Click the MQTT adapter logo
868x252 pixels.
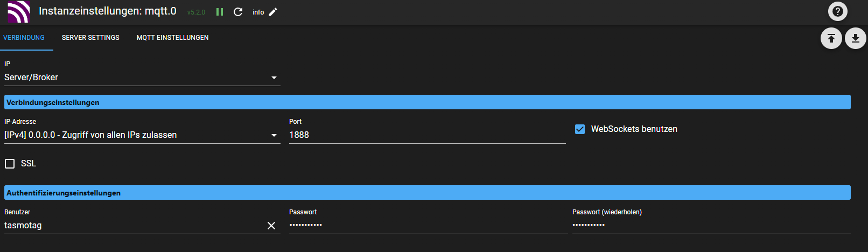click(x=18, y=12)
